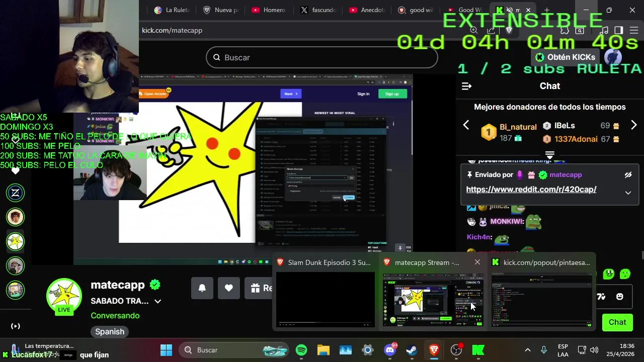
Task: Show previous top donors with left arrow
Action: pyautogui.click(x=466, y=125)
